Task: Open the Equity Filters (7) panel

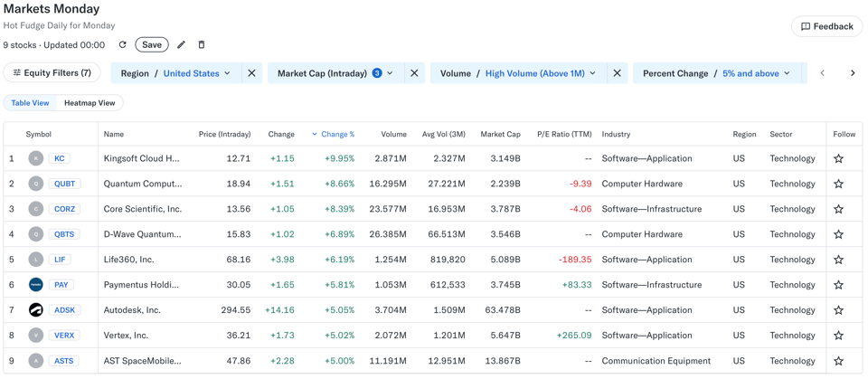Action: (x=52, y=72)
